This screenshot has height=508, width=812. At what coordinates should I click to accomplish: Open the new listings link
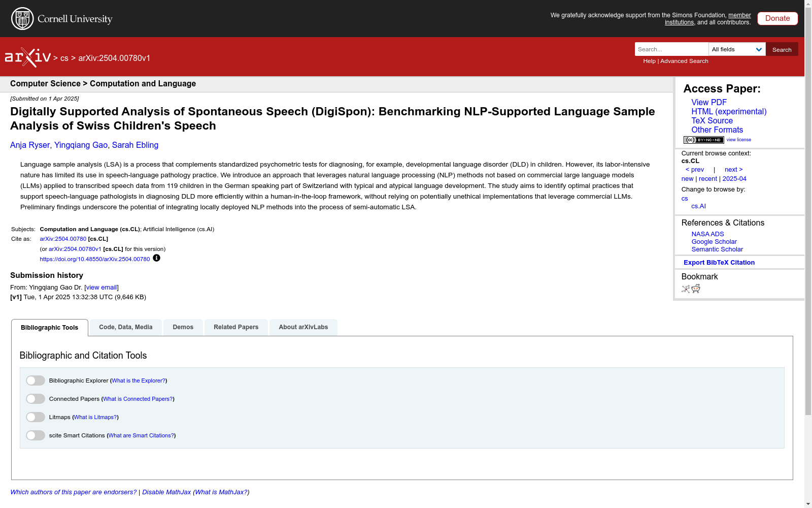687,179
